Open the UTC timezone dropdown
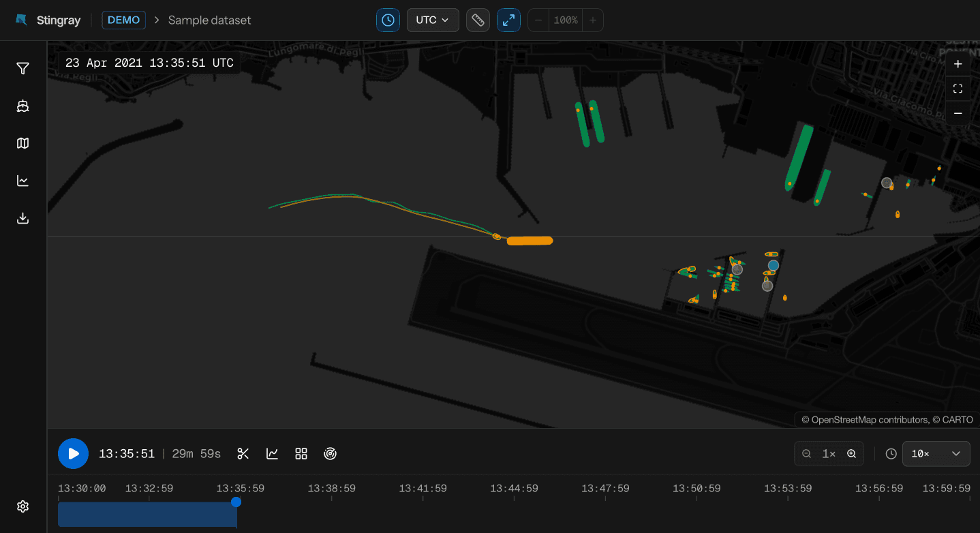The height and width of the screenshot is (533, 980). (433, 20)
